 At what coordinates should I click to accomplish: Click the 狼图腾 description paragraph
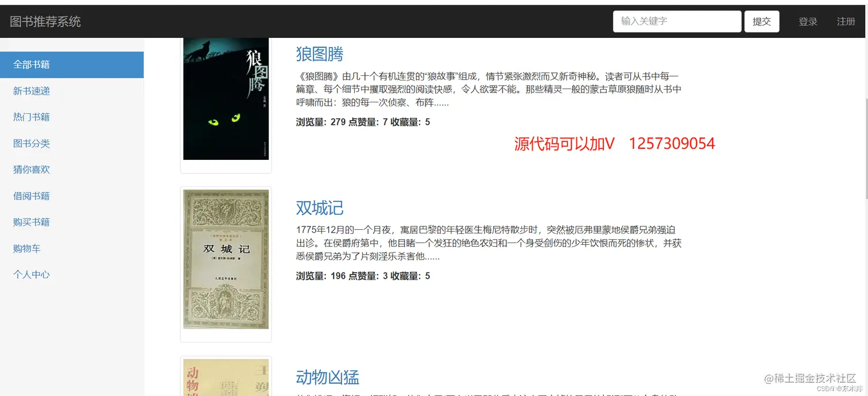pyautogui.click(x=489, y=90)
